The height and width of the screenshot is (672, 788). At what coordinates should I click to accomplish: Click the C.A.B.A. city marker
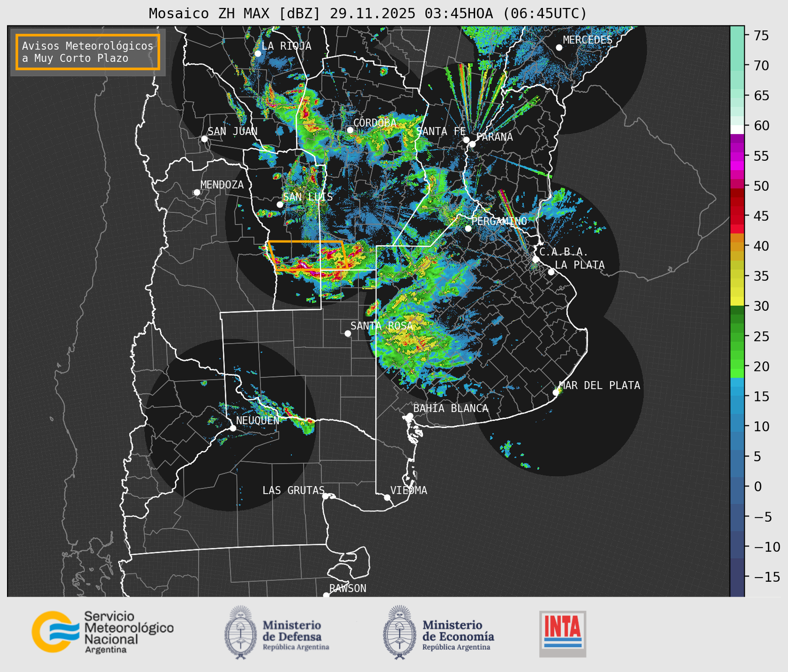tap(536, 259)
